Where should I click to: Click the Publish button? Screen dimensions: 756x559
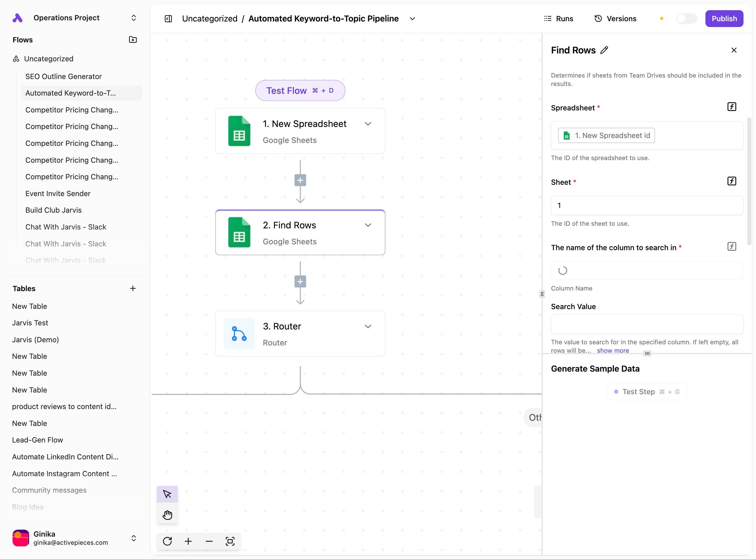[x=724, y=19]
